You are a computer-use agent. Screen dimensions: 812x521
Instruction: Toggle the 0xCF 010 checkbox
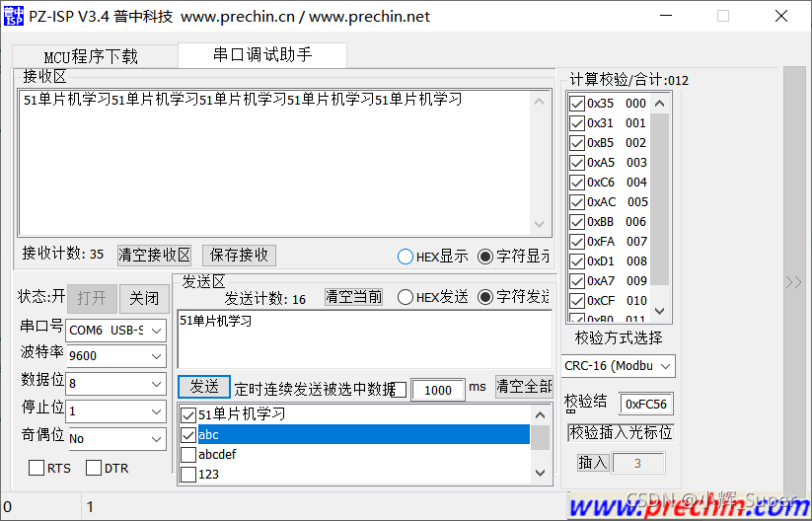click(577, 300)
